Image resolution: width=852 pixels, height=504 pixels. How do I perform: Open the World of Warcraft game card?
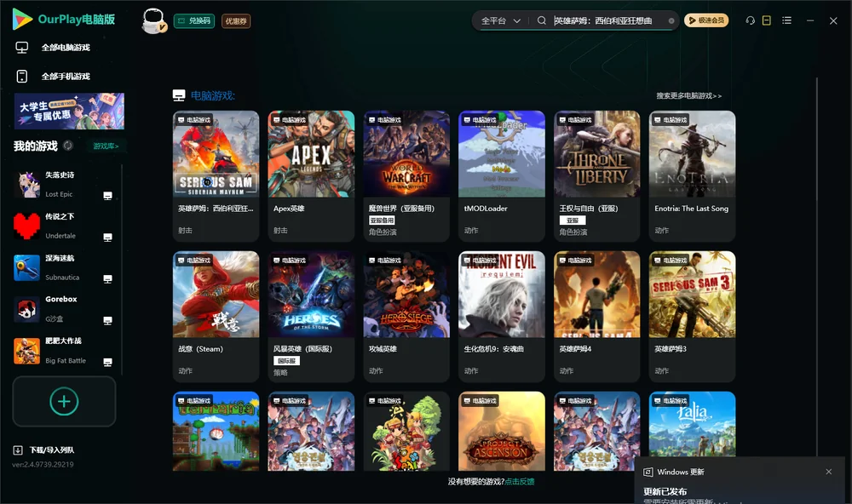pos(406,176)
